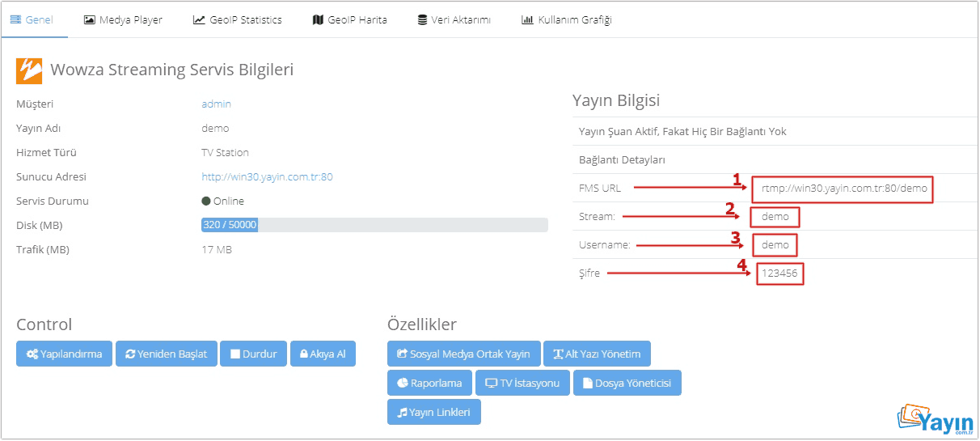
Task: Open Sosyal Medya Ortak Yayın
Action: click(x=464, y=354)
